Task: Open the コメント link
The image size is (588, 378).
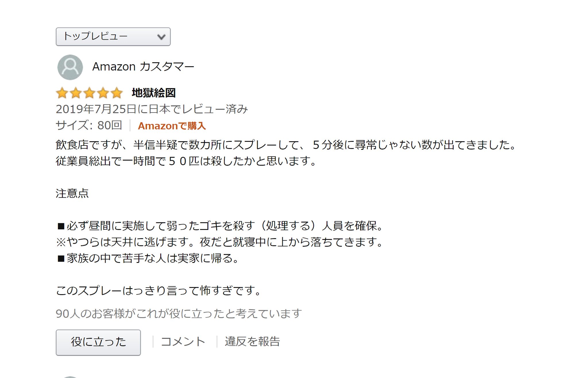Action: click(x=183, y=342)
